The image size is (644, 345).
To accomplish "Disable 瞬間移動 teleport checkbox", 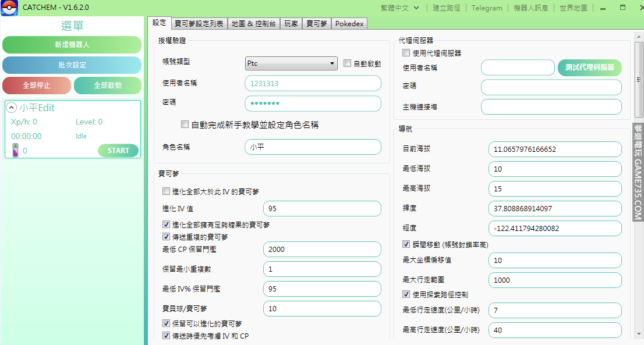I will point(406,244).
